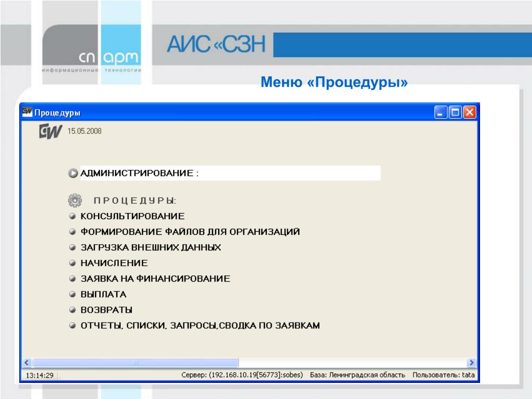Click the bullet beside ОТЧЕТЫ, СПИСКИ, ЗАПРОСЫ
Screen dimensions: 532x399
[72, 325]
